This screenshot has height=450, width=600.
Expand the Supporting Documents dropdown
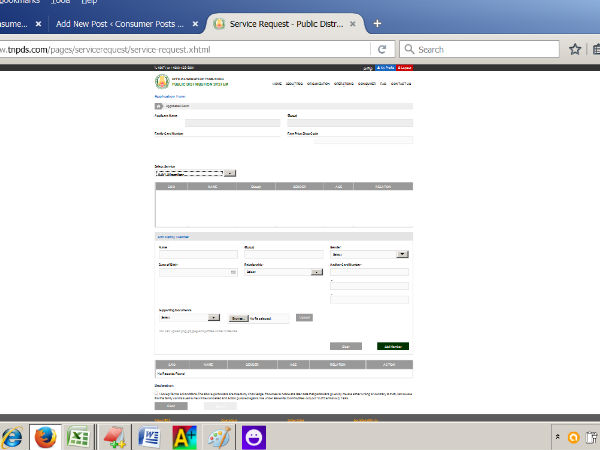click(x=216, y=318)
